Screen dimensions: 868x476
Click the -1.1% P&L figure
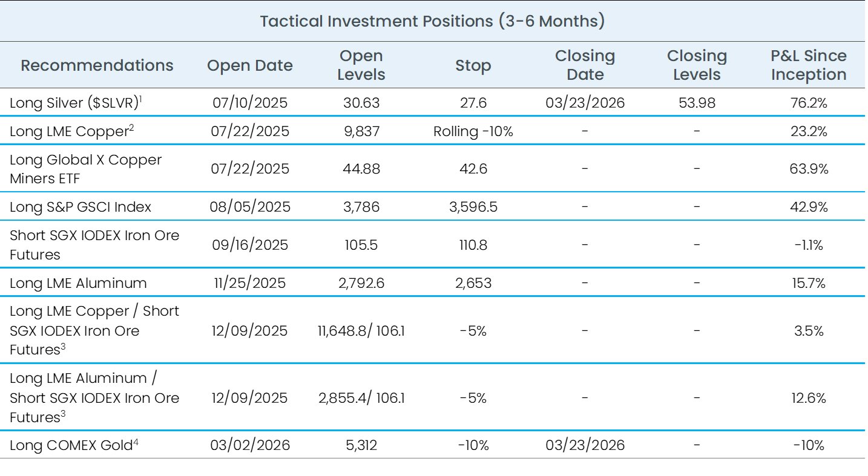[x=808, y=245]
